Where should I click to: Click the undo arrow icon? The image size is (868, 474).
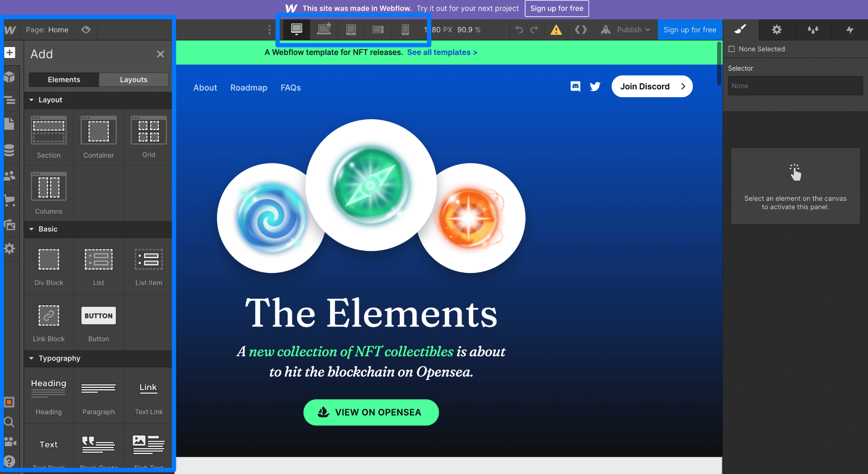pyautogui.click(x=519, y=29)
